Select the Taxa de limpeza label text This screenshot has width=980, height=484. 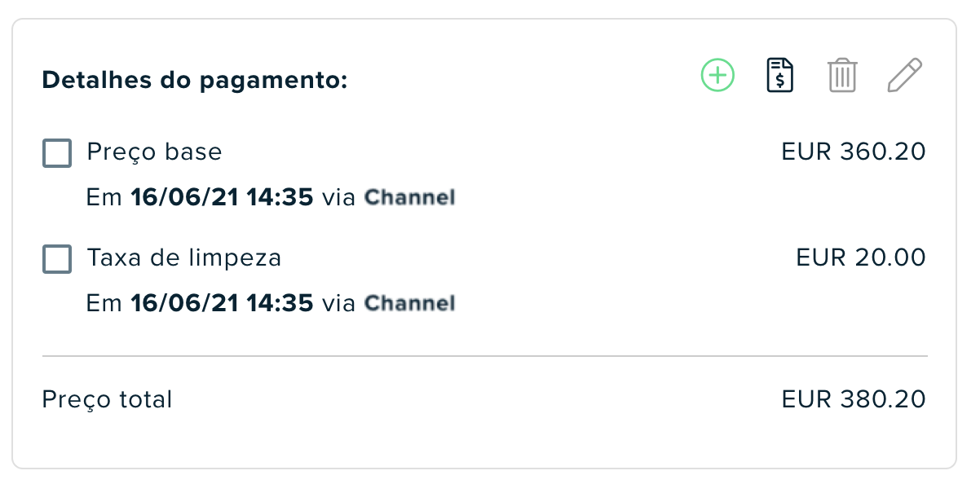(x=184, y=258)
